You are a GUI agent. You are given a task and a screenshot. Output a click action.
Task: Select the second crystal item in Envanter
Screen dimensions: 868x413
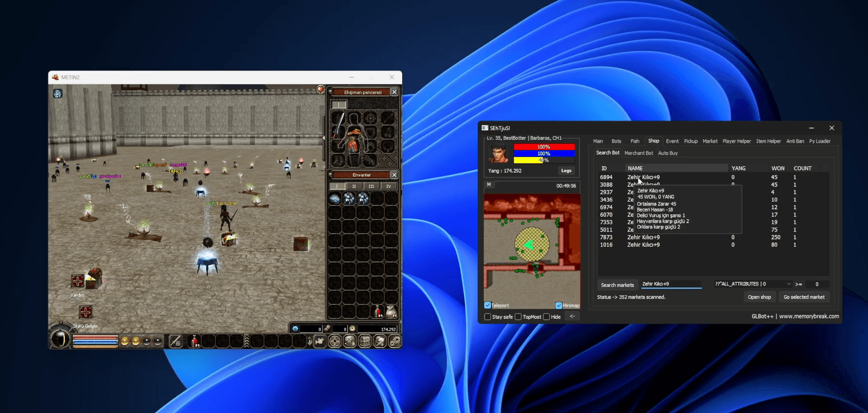coord(349,198)
